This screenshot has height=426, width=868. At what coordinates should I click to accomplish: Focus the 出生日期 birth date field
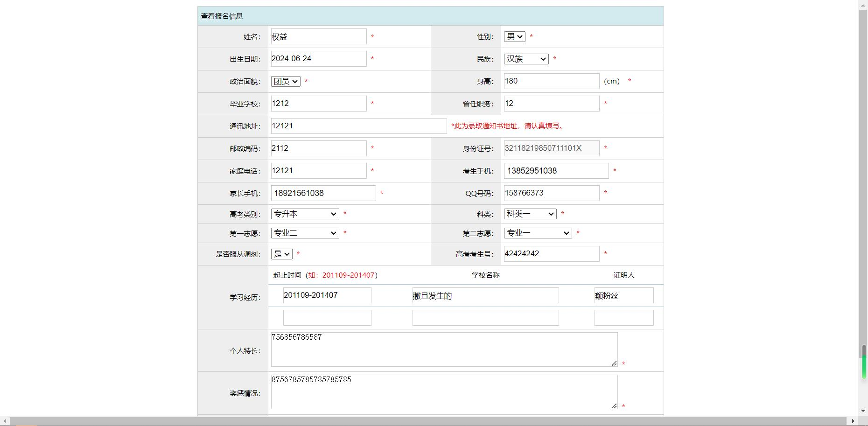click(318, 59)
